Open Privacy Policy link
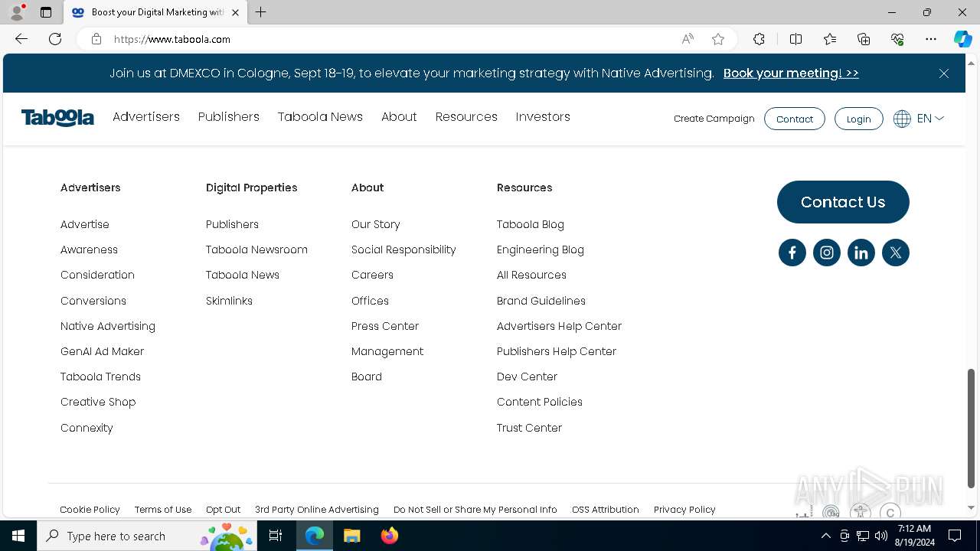 coord(684,510)
